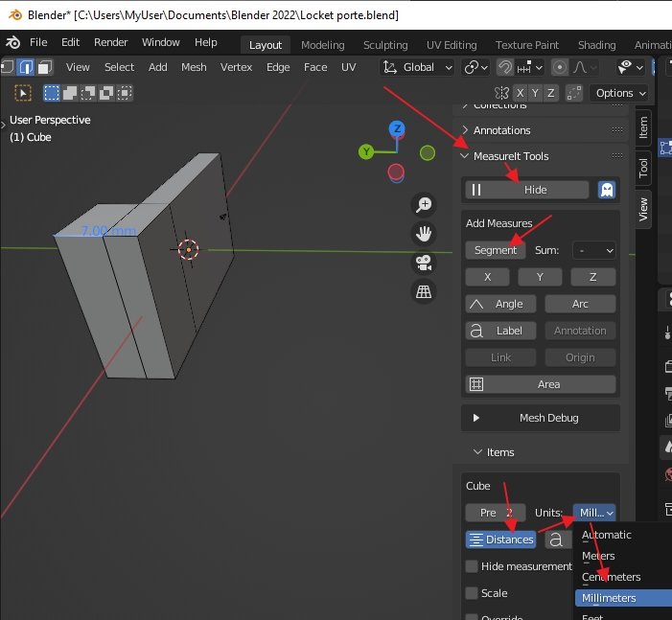The height and width of the screenshot is (620, 672).
Task: Click the pan hand viewport icon
Action: pyautogui.click(x=424, y=234)
